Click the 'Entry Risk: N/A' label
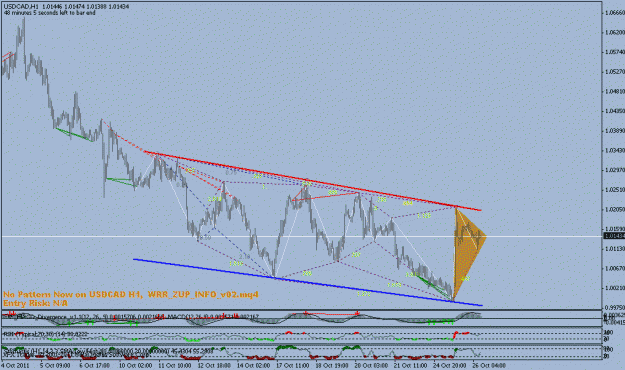 tap(35, 303)
